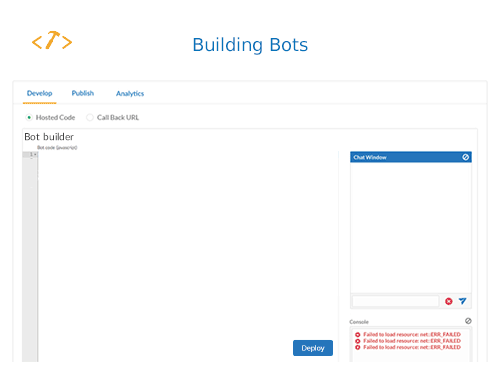Clear the Chat Window using its header icon
The image size is (500, 382).
(465, 157)
